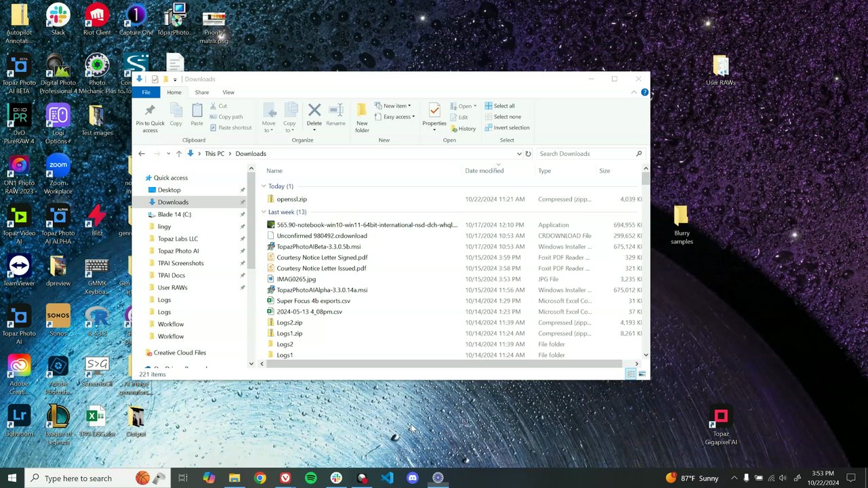
Task: Click the History icon in the Open group
Action: click(455, 129)
